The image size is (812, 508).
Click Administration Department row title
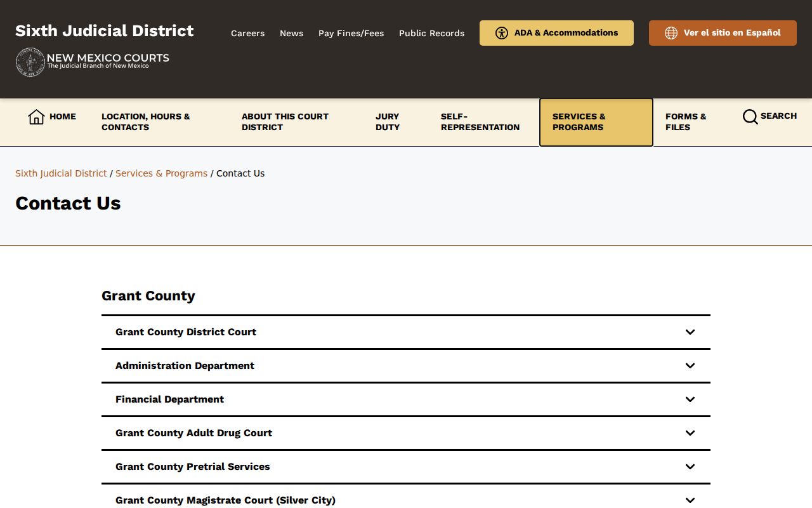click(185, 366)
